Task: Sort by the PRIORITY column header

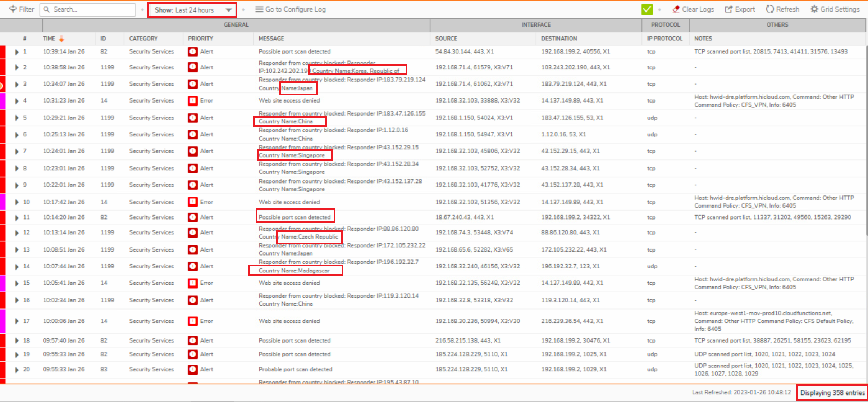Action: [200, 39]
